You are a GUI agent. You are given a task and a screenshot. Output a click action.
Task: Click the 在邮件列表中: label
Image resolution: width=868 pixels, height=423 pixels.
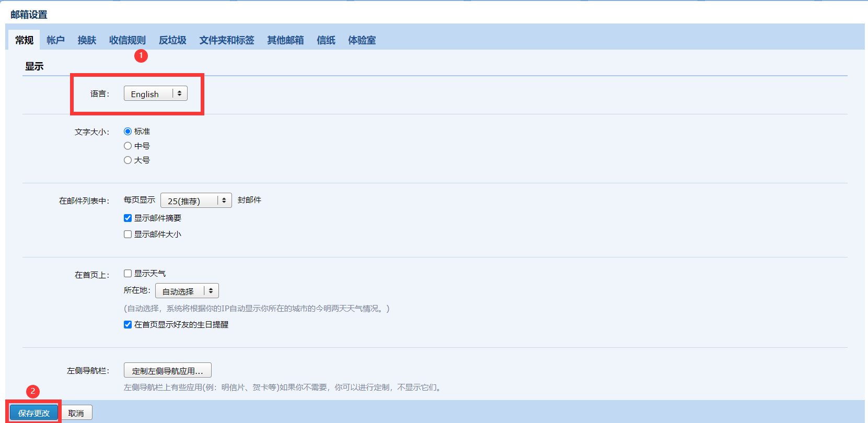tap(84, 201)
